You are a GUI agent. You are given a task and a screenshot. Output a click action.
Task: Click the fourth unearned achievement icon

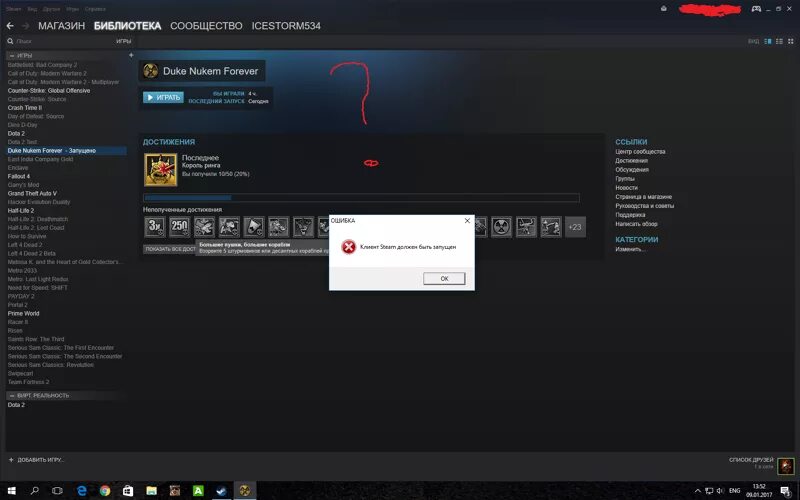tap(229, 227)
